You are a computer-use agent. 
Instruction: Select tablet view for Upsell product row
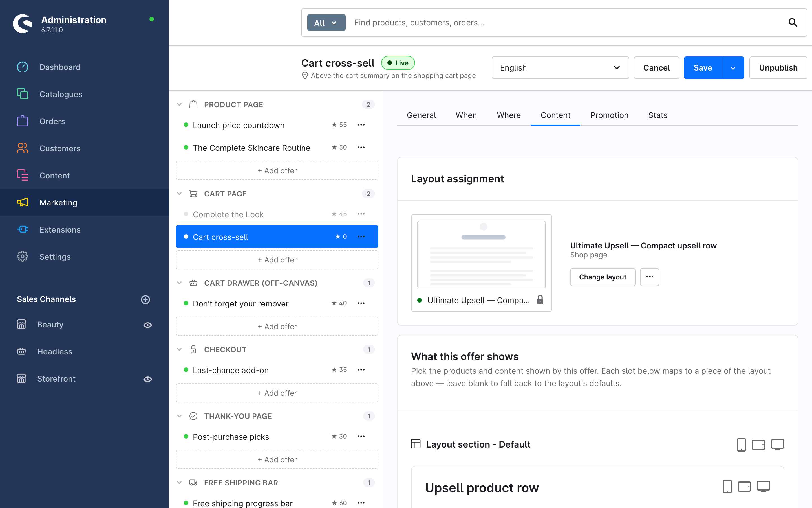[744, 487]
